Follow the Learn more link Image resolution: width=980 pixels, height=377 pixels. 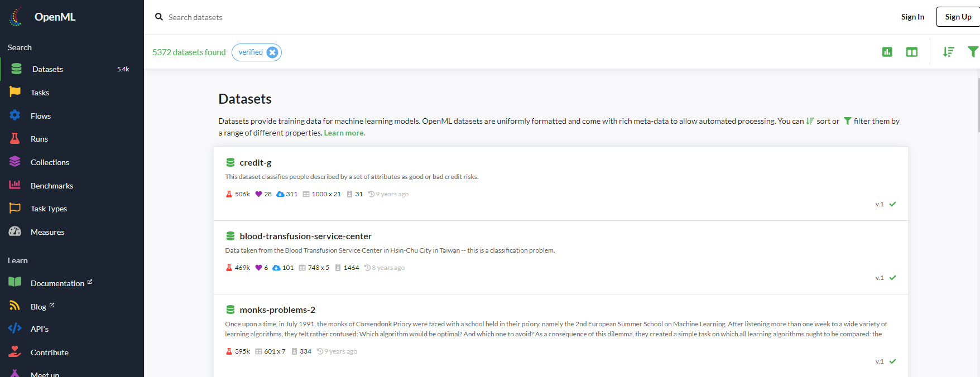(344, 133)
